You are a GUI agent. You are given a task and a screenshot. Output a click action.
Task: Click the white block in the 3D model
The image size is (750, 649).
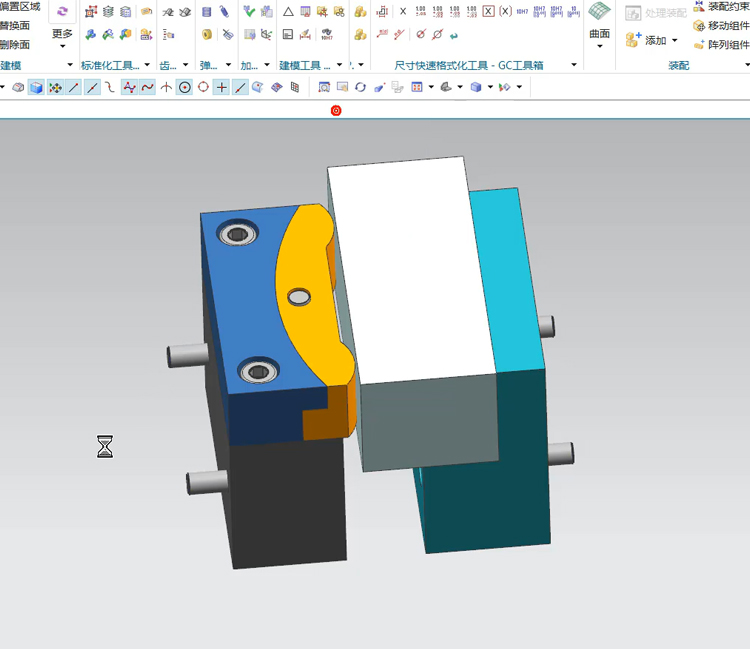point(410,270)
